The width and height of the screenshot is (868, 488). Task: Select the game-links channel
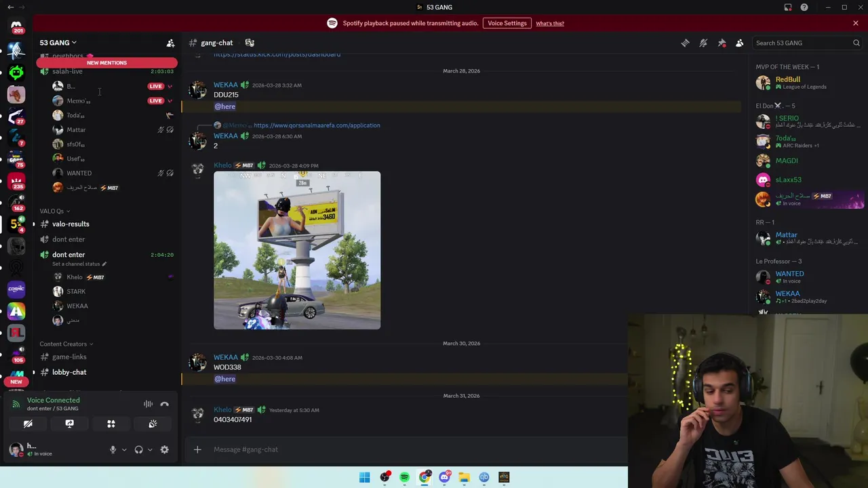pyautogui.click(x=69, y=357)
